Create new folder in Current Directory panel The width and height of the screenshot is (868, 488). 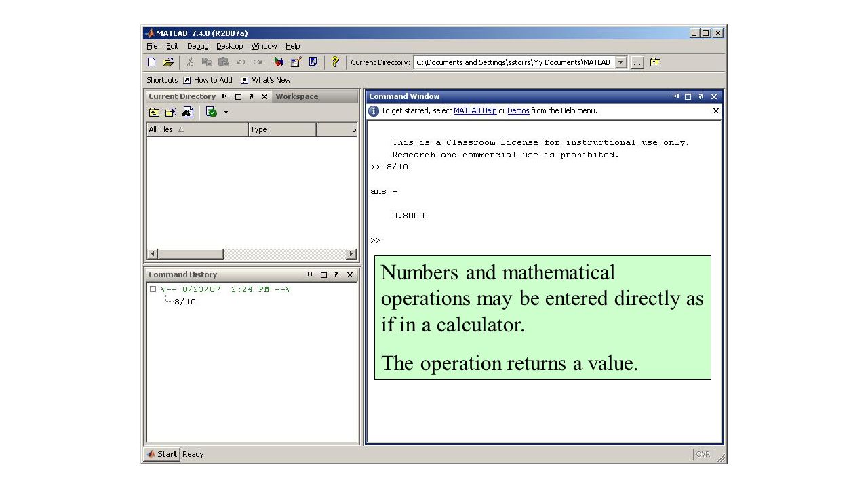coord(170,113)
